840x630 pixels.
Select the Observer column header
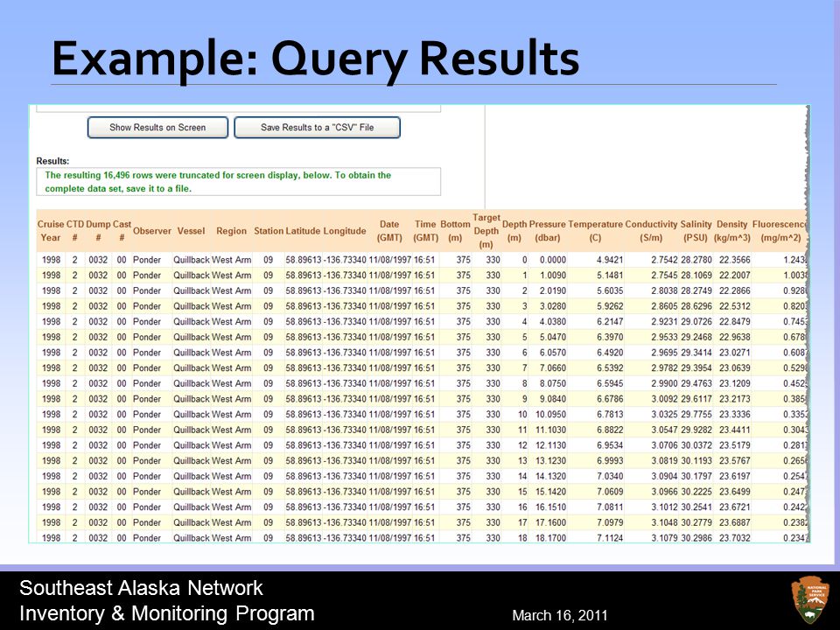[152, 231]
